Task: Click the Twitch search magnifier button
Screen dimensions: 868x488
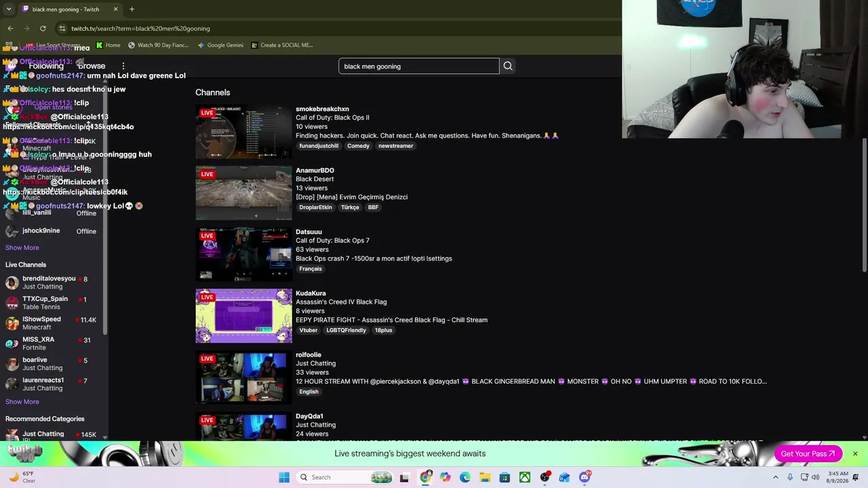Action: [508, 66]
